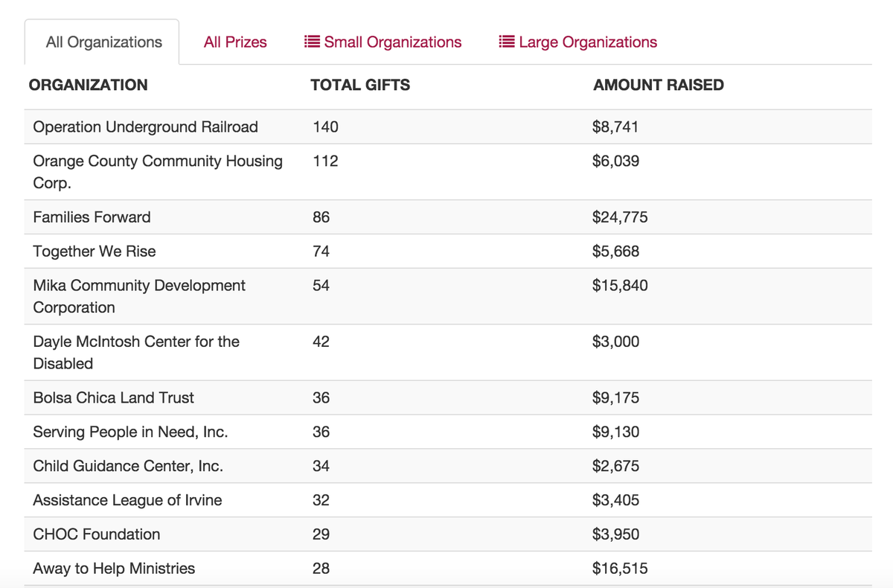
Task: Click the 86 total gifts value
Action: click(321, 217)
